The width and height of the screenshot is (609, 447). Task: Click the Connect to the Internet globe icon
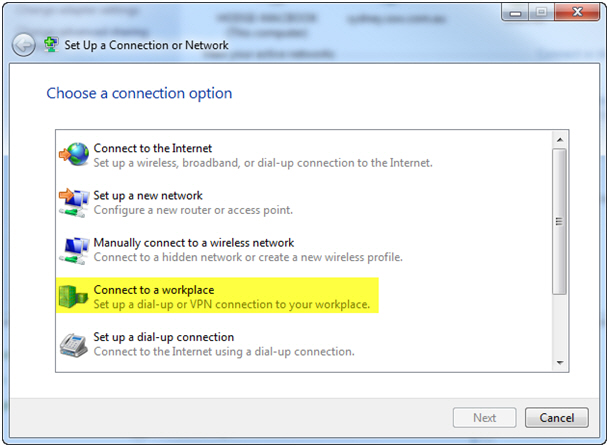pos(75,155)
